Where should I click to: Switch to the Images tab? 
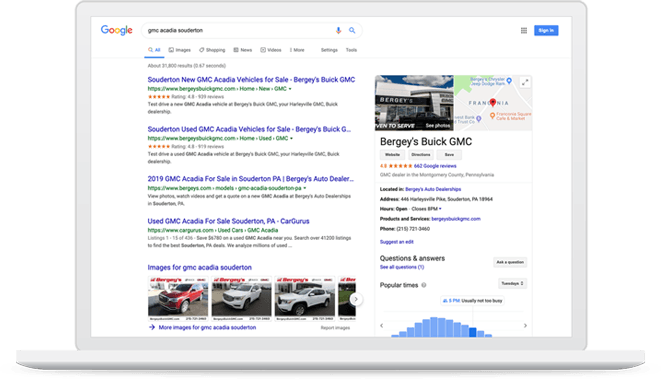click(x=180, y=50)
